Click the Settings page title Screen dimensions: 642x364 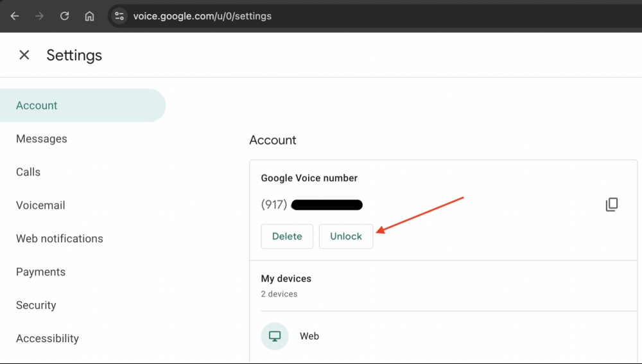click(x=74, y=55)
